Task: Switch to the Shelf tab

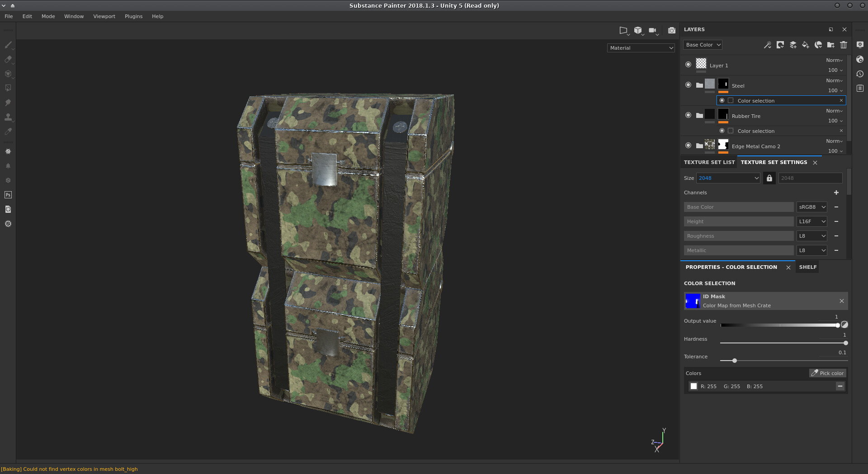Action: click(807, 267)
